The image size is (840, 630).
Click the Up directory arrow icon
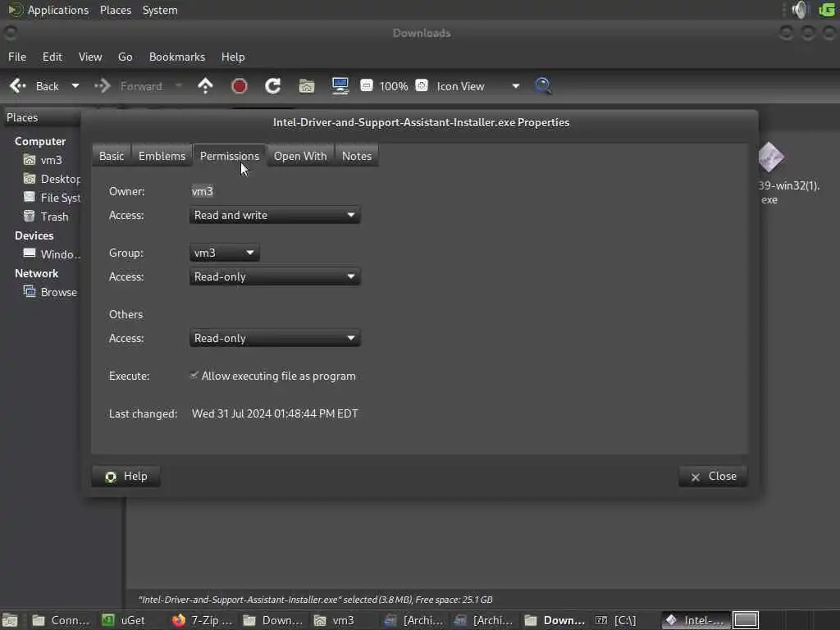coord(205,85)
